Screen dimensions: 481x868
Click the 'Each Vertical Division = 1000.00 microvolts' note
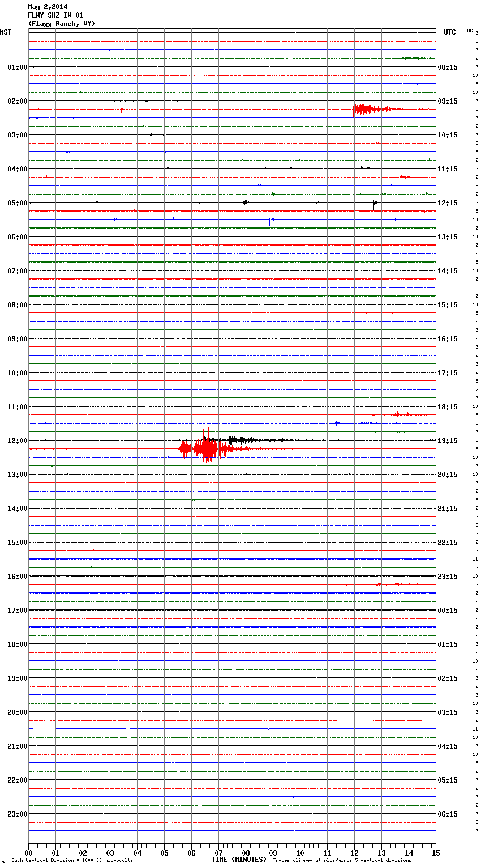tap(72, 861)
